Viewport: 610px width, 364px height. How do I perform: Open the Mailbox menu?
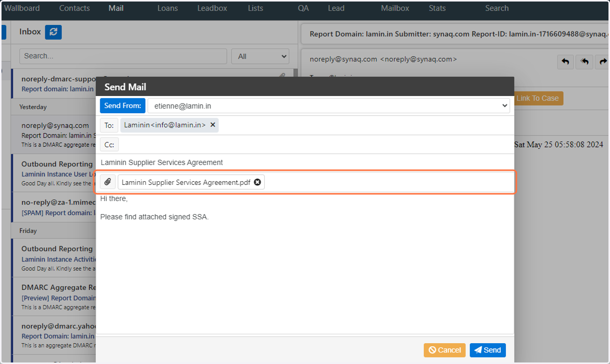click(395, 8)
